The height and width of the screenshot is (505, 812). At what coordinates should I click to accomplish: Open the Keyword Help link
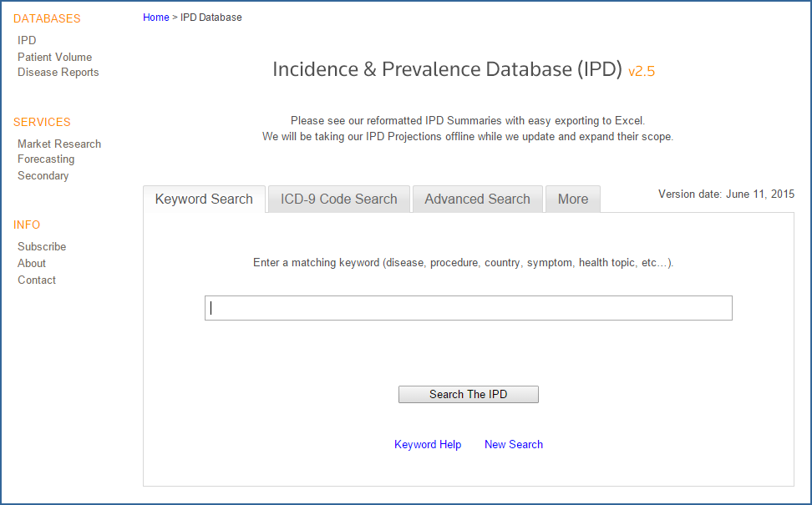coord(427,444)
